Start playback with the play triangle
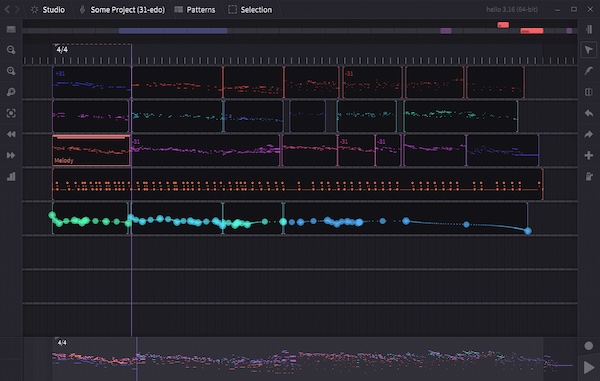Image resolution: width=600 pixels, height=381 pixels. pyautogui.click(x=589, y=367)
